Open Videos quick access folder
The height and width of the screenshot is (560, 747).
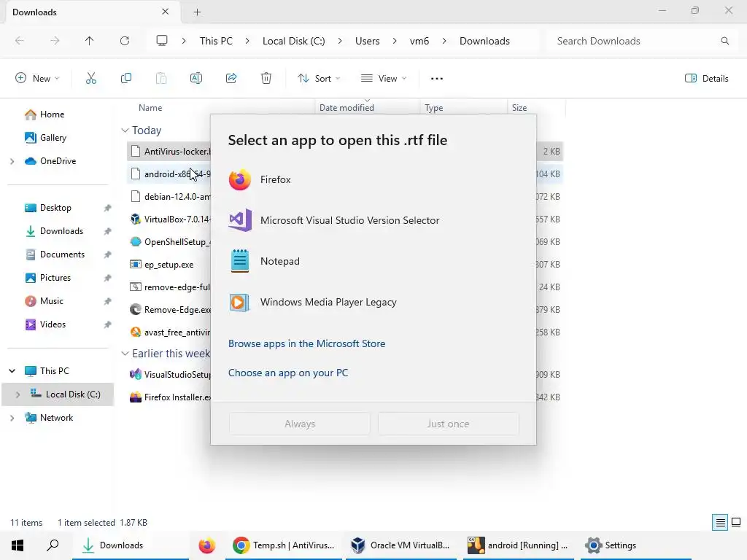coord(53,324)
